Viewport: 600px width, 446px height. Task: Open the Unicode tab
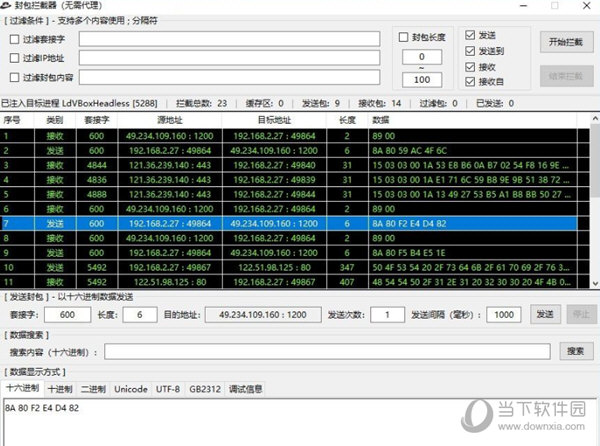click(x=131, y=389)
